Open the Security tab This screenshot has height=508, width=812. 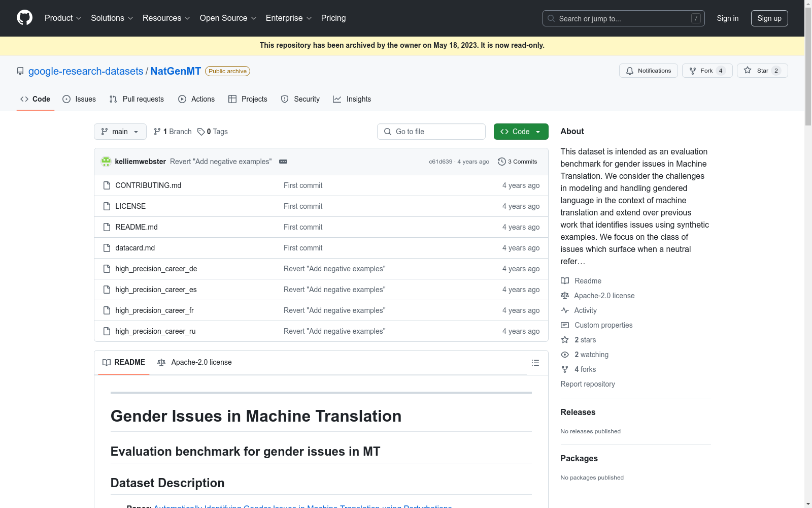[x=300, y=99]
